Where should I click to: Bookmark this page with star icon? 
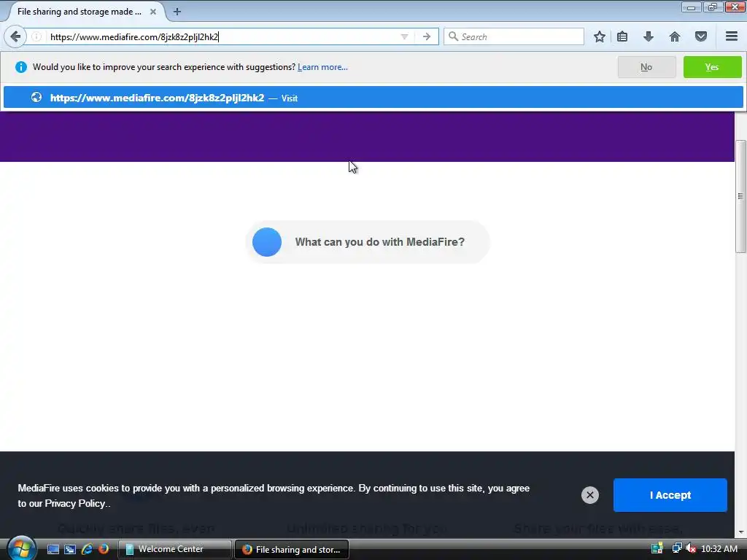pos(600,36)
